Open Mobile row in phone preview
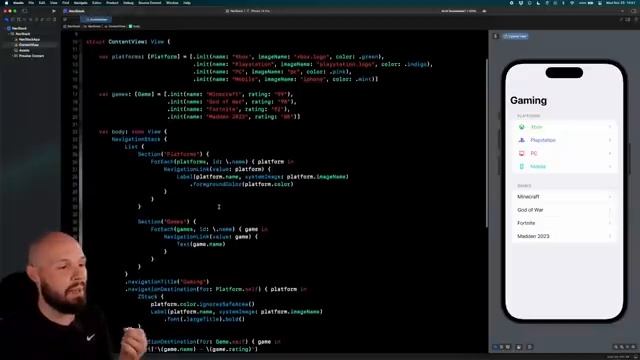 [564, 167]
